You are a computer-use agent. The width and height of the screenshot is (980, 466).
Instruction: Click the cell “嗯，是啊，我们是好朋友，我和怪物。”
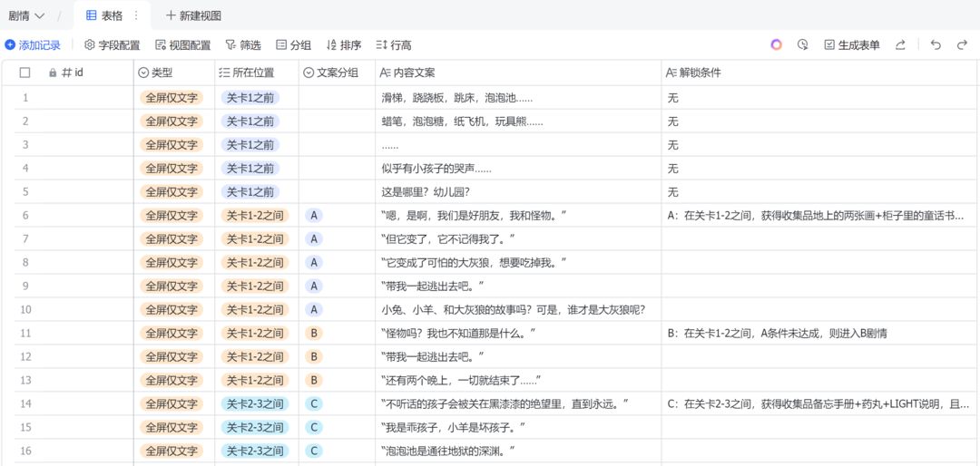(x=518, y=216)
